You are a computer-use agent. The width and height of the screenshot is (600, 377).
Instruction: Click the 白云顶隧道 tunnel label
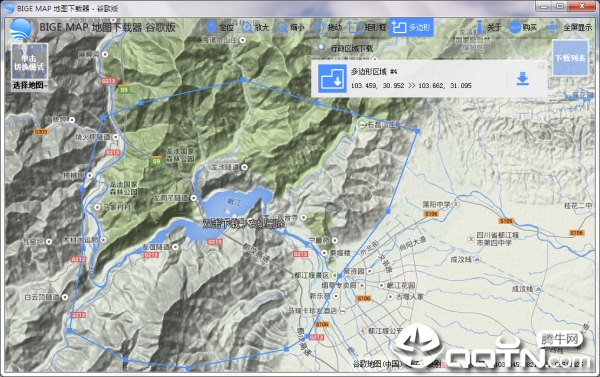pos(42,297)
